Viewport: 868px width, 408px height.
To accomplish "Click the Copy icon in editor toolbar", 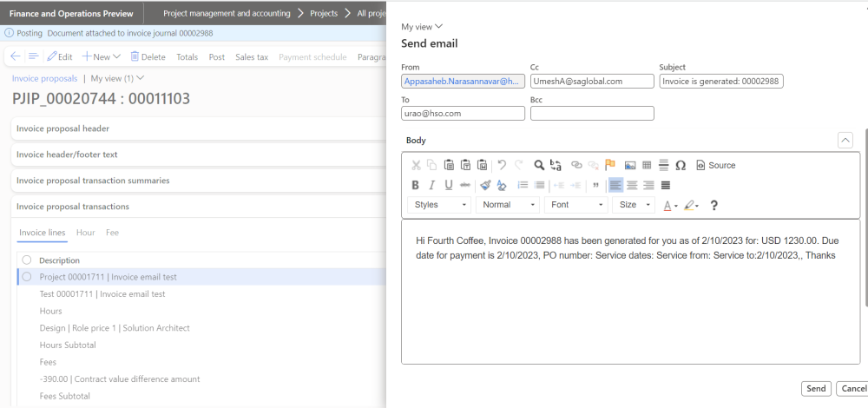I will (432, 165).
